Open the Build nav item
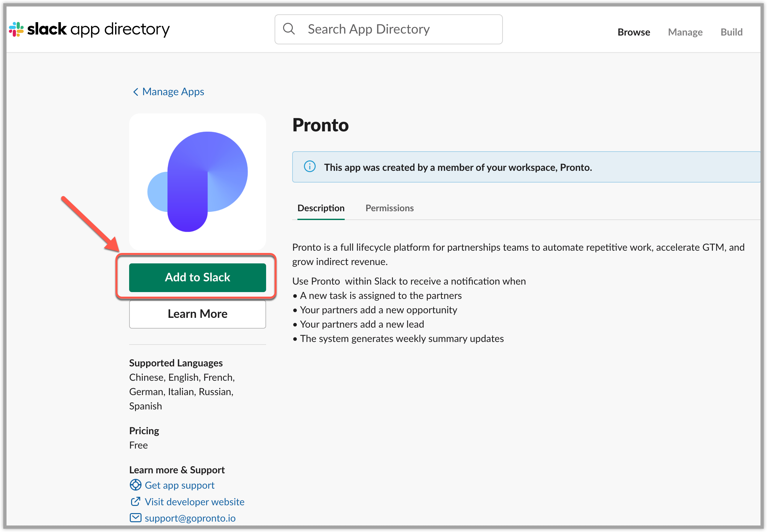 coord(731,32)
